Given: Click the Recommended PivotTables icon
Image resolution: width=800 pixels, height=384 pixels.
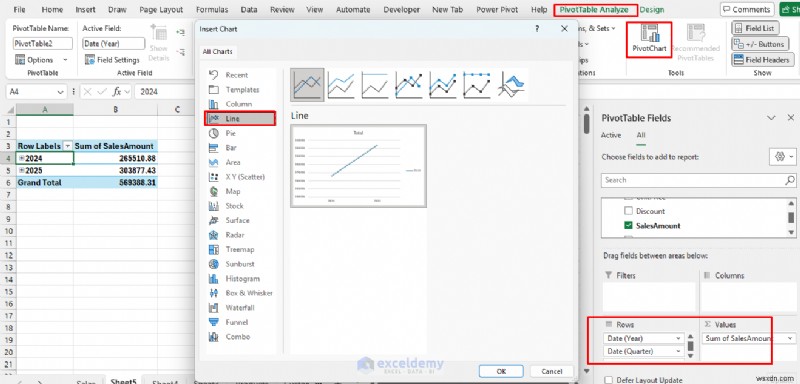Looking at the screenshot, I should pyautogui.click(x=695, y=43).
